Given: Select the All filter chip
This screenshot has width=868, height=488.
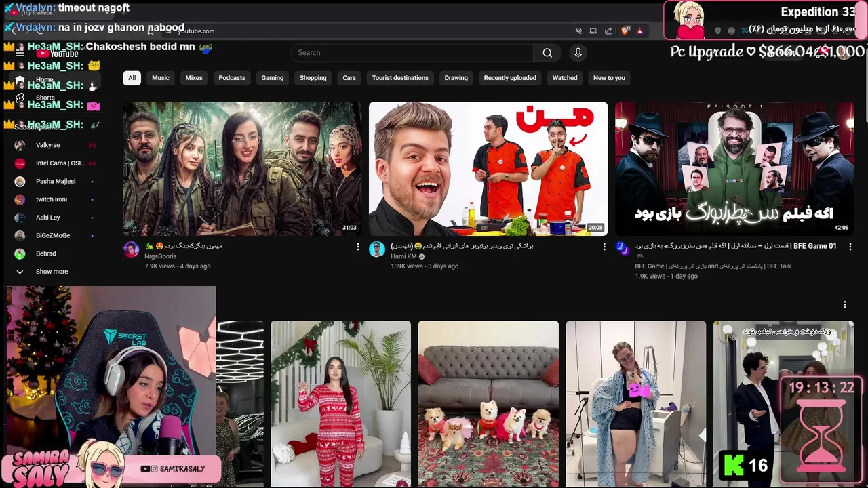Looking at the screenshot, I should pyautogui.click(x=132, y=78).
